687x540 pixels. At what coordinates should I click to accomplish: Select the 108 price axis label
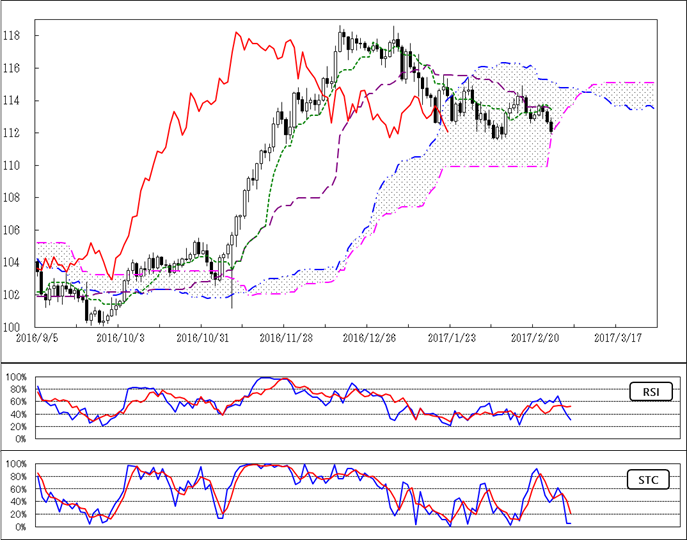click(x=20, y=198)
